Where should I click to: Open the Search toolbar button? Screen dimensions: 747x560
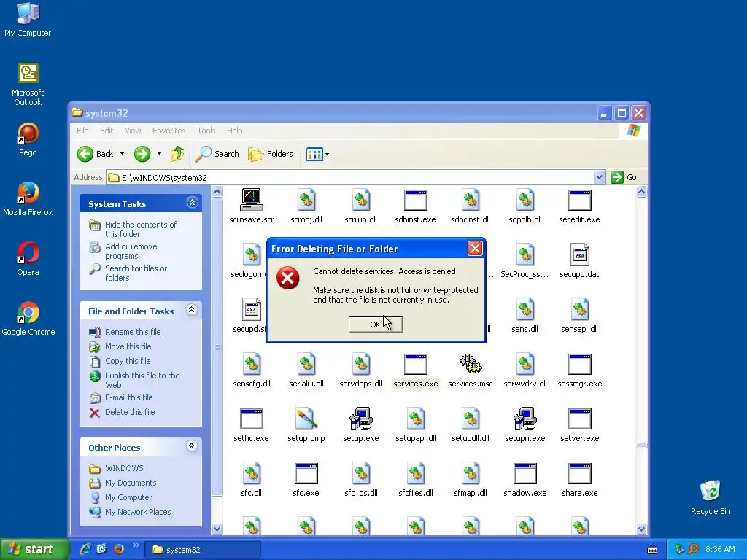(217, 154)
